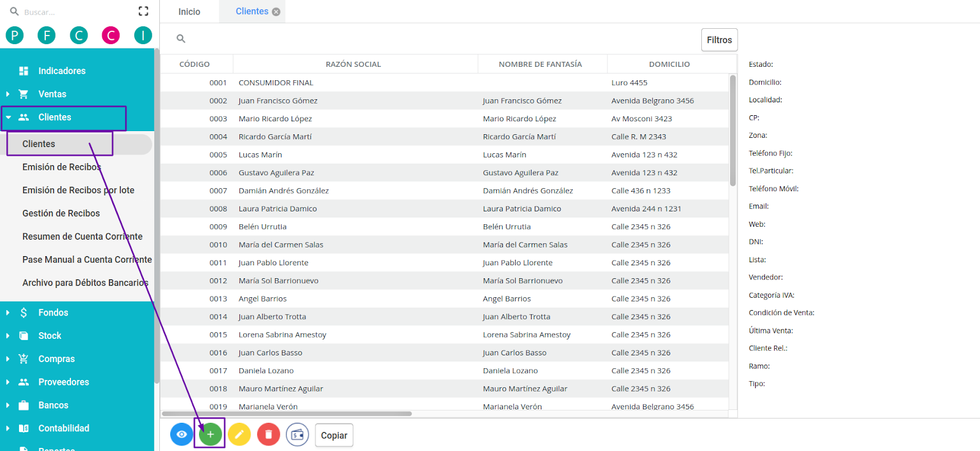Click the Fondos dollar icon
This screenshot has width=980, height=451.
[x=24, y=313]
